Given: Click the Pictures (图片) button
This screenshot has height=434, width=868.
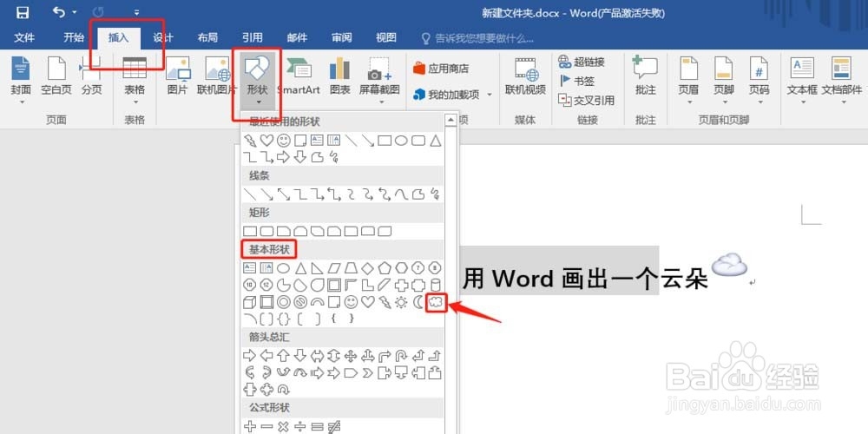Looking at the screenshot, I should pyautogui.click(x=178, y=76).
